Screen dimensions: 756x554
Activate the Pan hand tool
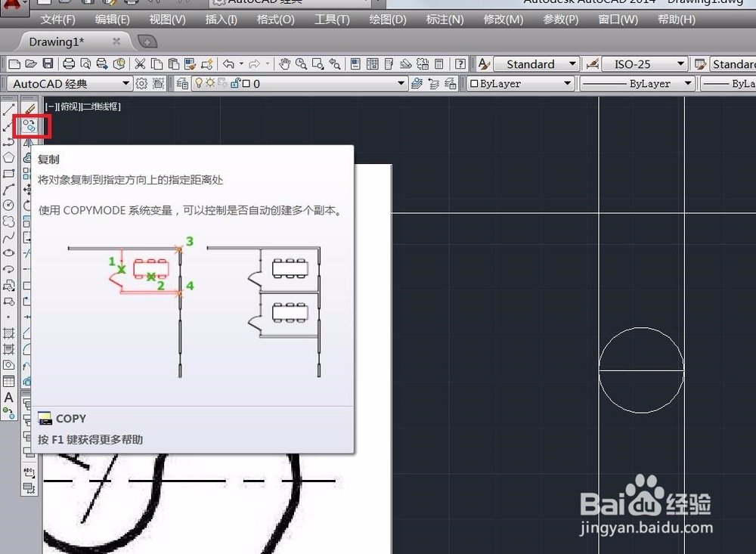click(284, 63)
